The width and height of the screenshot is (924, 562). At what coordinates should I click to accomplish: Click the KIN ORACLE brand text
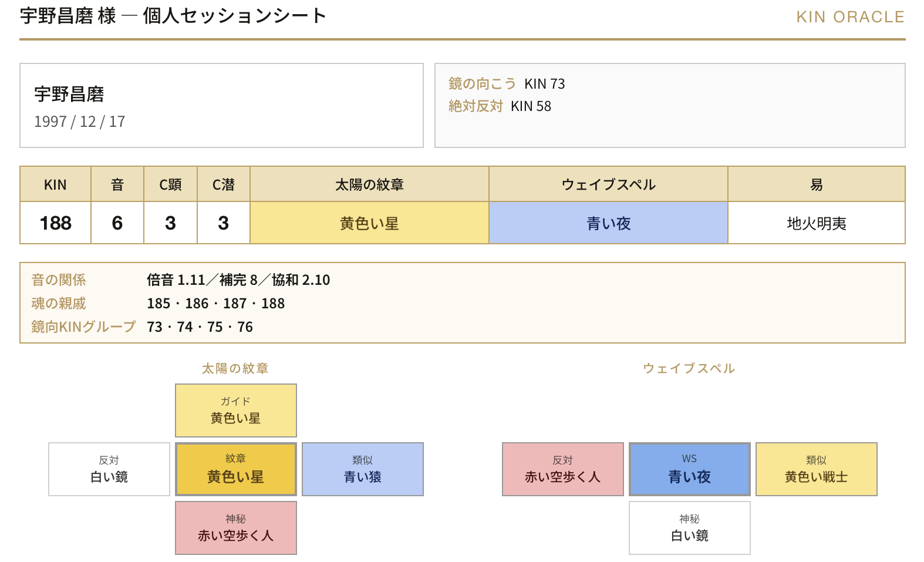tap(850, 17)
